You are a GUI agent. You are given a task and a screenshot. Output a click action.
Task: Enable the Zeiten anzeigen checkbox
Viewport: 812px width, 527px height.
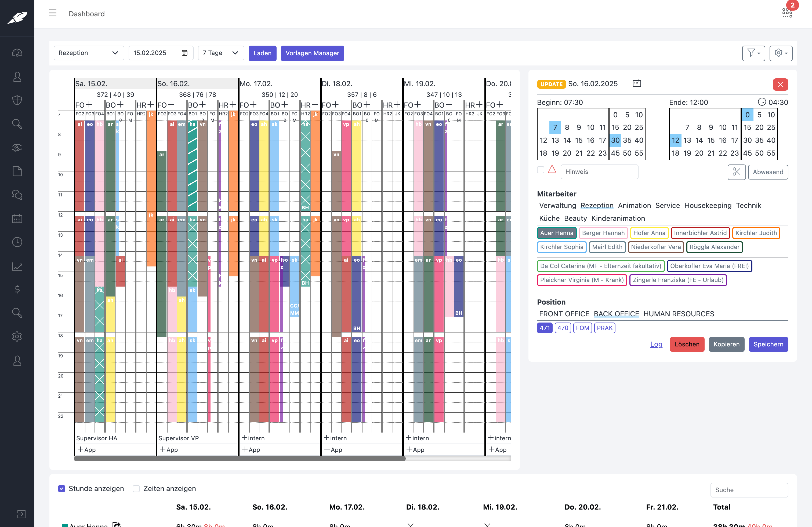click(x=136, y=488)
